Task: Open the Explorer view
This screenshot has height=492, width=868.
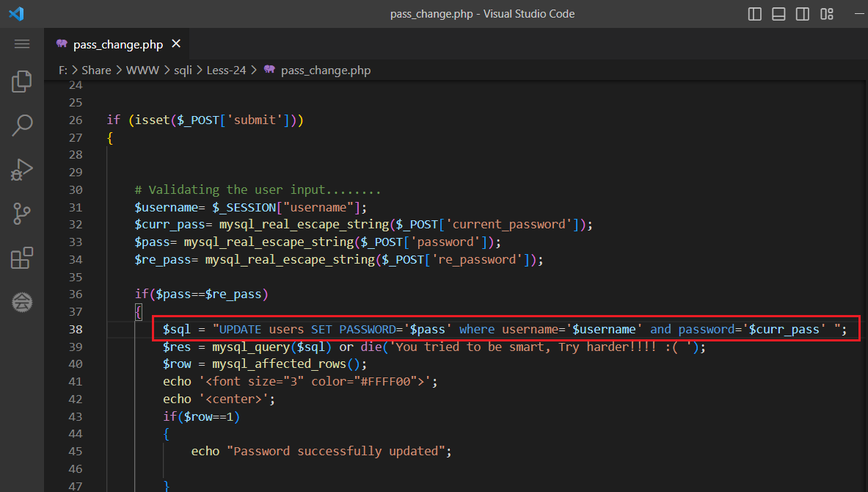Action: 22,82
